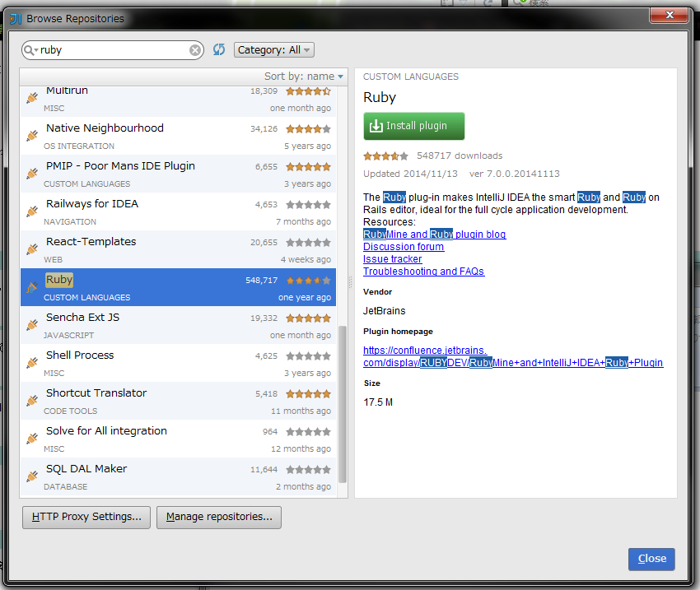Clear the ruby search text
The width and height of the screenshot is (700, 590).
[194, 50]
